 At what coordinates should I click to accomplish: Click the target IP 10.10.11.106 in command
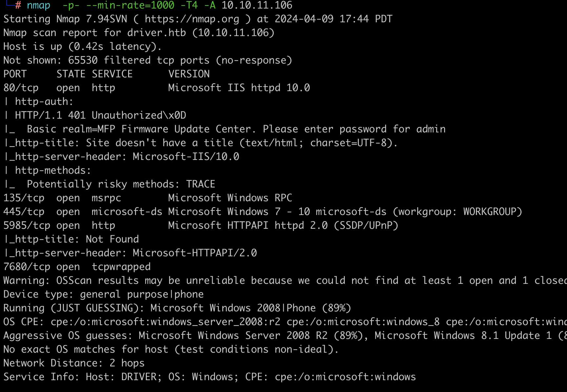tap(257, 5)
